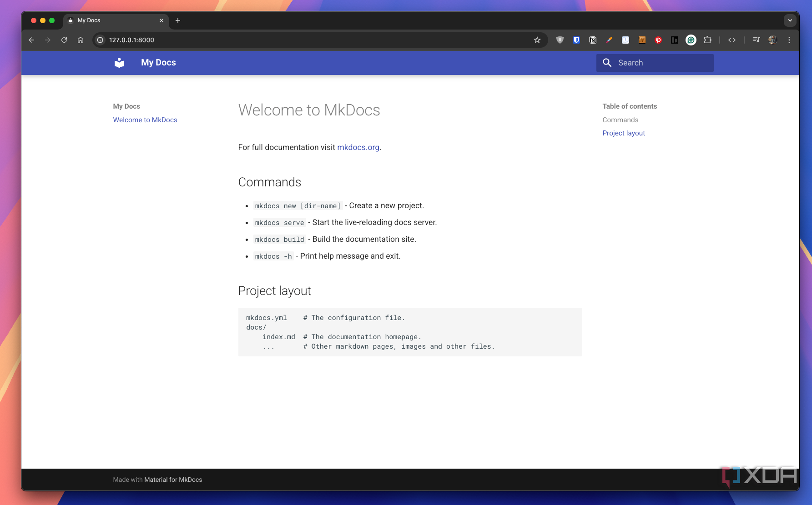Click the color picker eyedropper extension
Screen dimensions: 812x505
(x=609, y=40)
